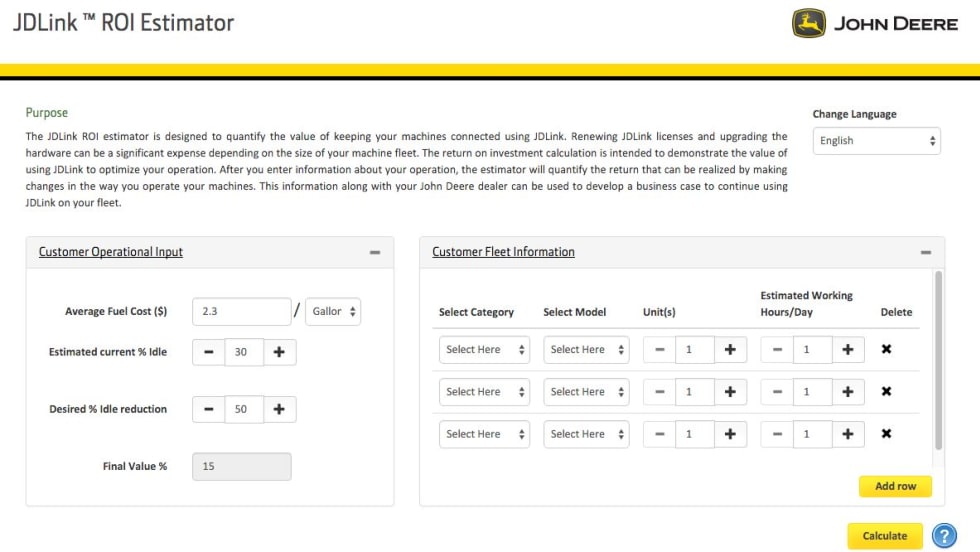Screen dimensions: 980x552
Task: Delete the first fleet row
Action: click(886, 349)
